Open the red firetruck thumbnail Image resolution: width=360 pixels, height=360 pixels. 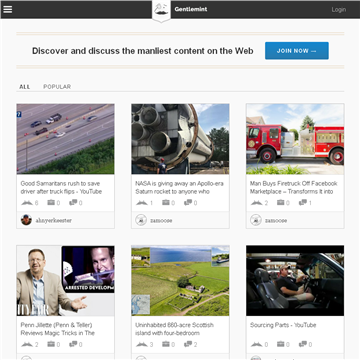tap(295, 139)
